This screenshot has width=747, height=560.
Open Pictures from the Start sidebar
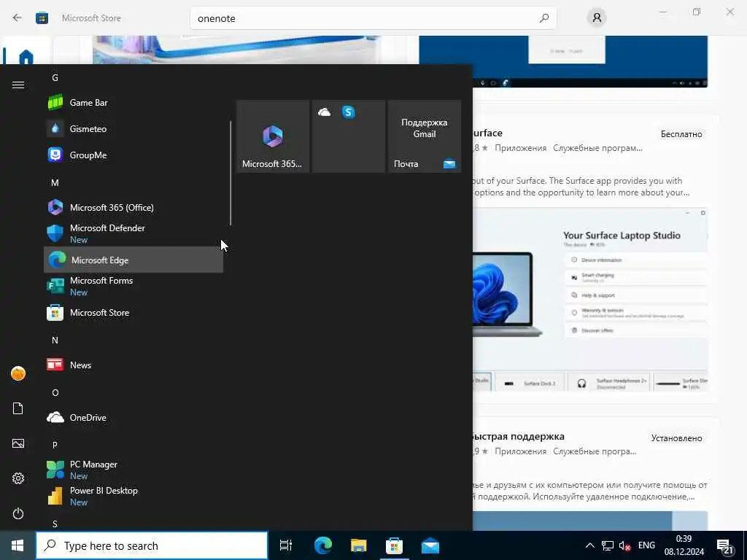(18, 443)
